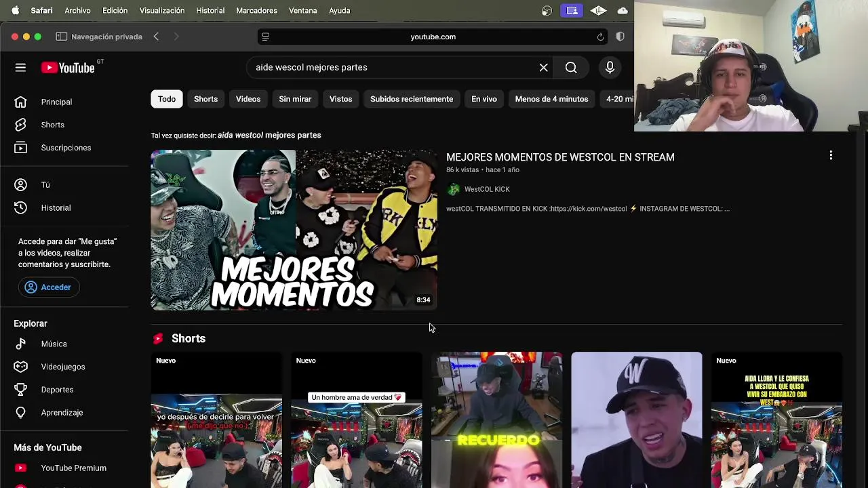Click suggested search aida westcol mejores partes

click(x=269, y=135)
